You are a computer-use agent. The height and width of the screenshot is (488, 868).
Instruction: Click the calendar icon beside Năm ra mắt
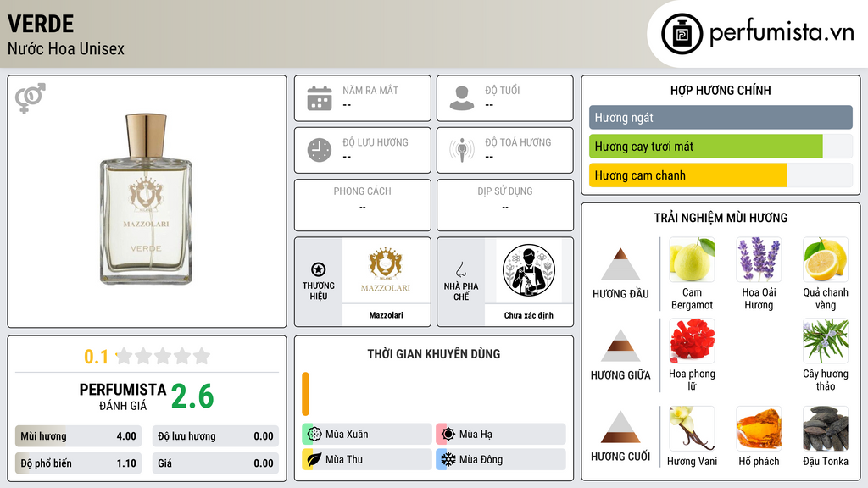click(x=320, y=98)
